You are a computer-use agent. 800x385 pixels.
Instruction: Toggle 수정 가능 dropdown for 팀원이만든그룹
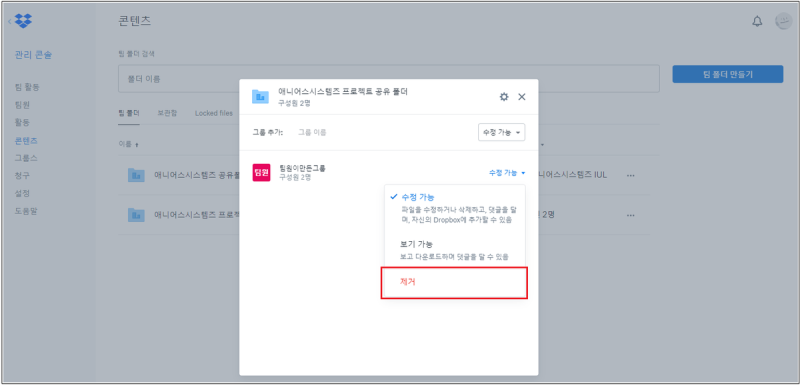click(507, 173)
